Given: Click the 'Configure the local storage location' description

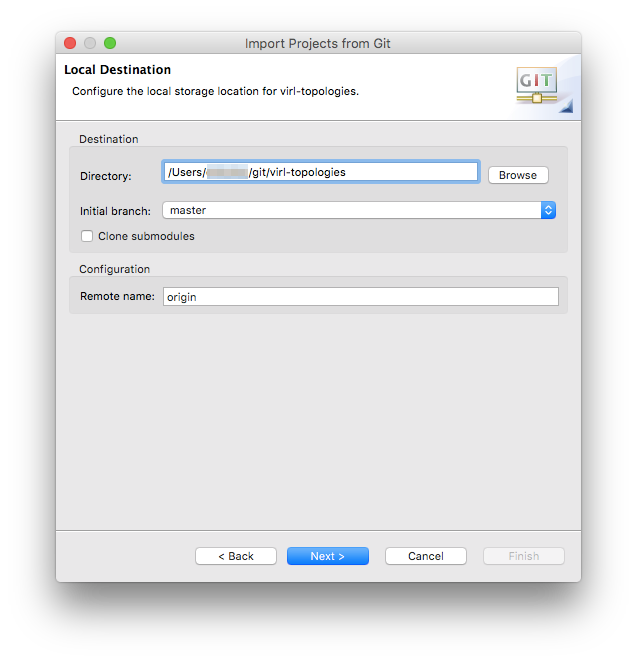Looking at the screenshot, I should [215, 91].
